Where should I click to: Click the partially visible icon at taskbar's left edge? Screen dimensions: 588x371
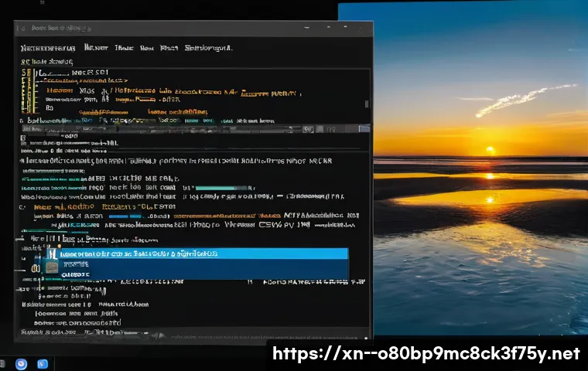tap(2, 364)
